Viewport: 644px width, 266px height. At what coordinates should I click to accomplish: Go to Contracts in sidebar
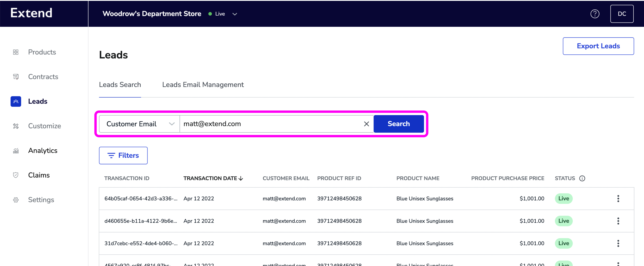43,77
